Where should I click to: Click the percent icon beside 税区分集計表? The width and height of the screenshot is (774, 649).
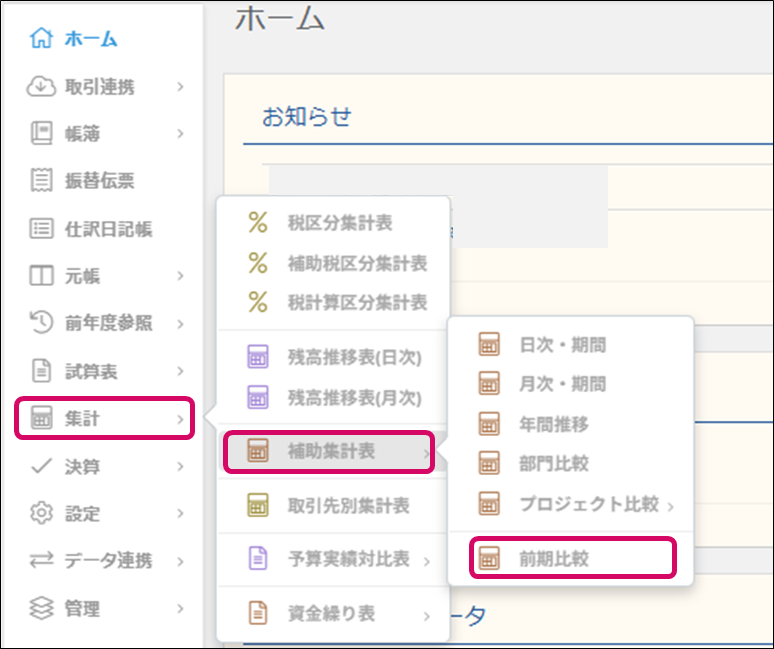click(258, 224)
